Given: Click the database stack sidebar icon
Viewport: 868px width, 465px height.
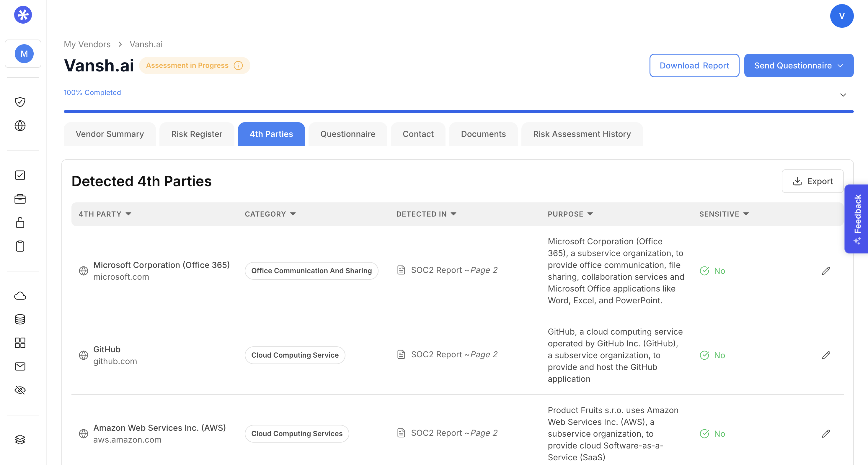Looking at the screenshot, I should pyautogui.click(x=20, y=319).
